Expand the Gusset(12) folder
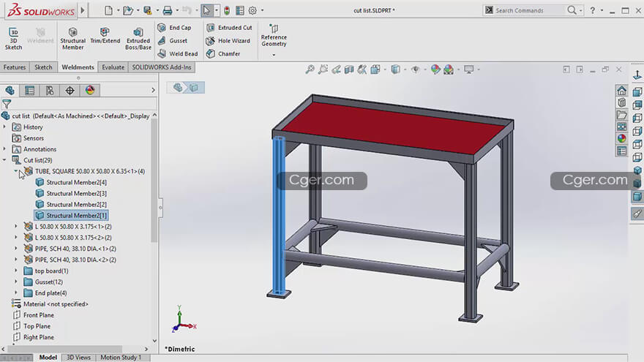This screenshot has height=362, width=644. tap(16, 282)
